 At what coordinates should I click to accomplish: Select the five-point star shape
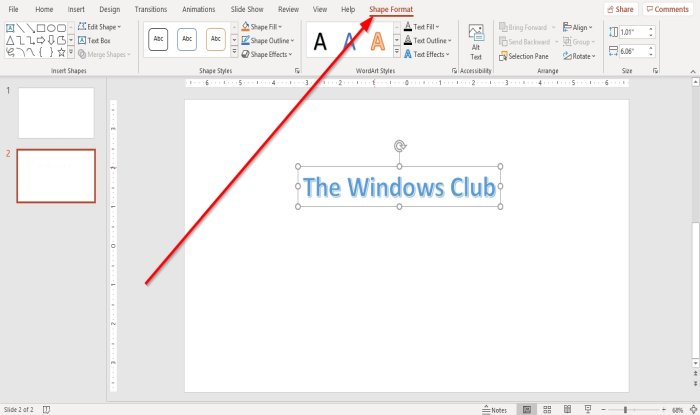(x=62, y=52)
